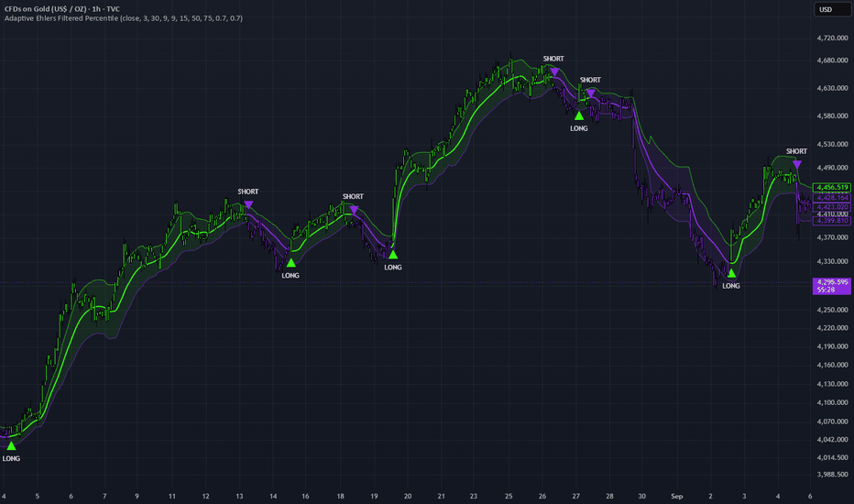Click the green LONG triangle near date 4
854x504 pixels.
coord(11,445)
